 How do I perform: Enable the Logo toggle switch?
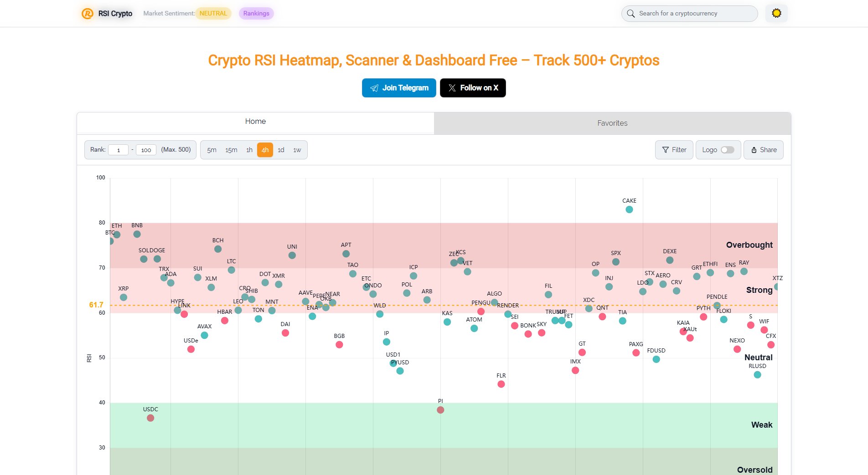(727, 150)
